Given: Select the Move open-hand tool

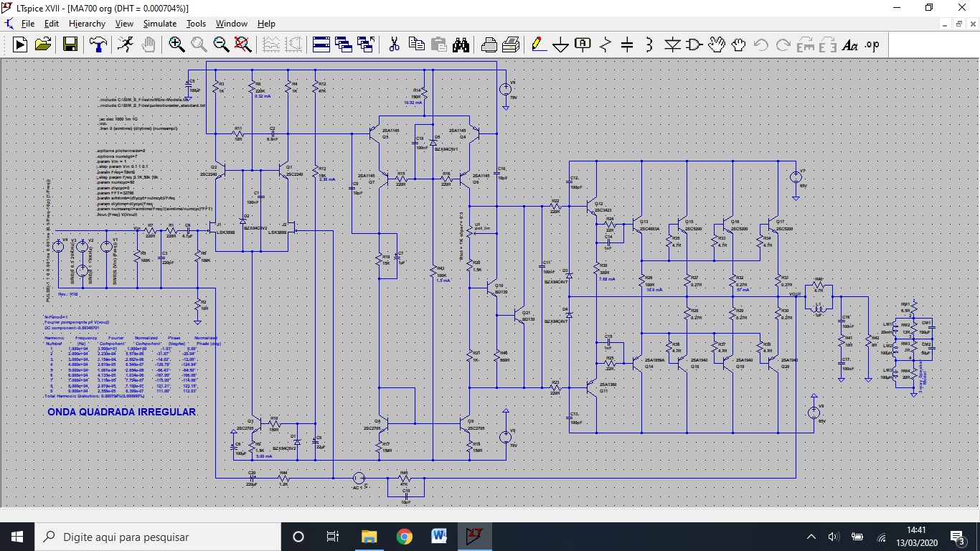Looking at the screenshot, I should coord(716,44).
